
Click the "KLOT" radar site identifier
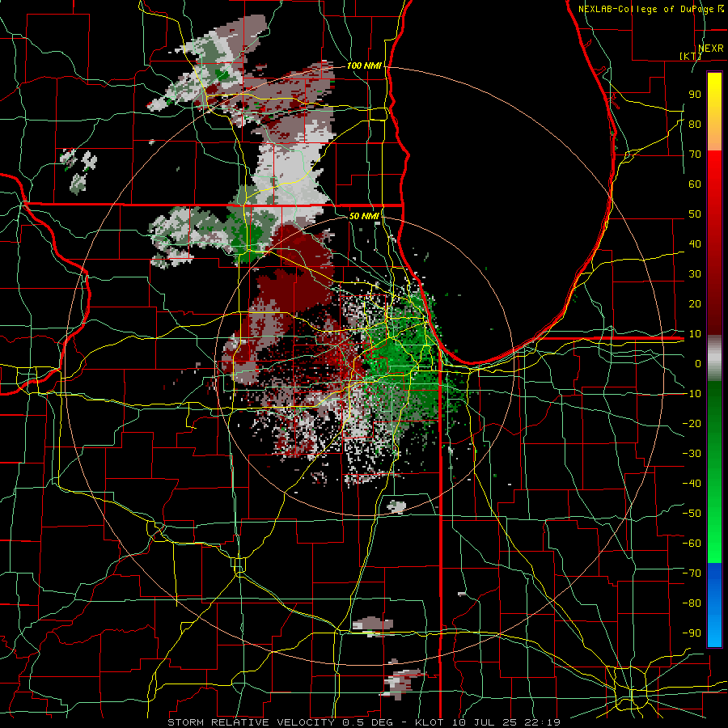[x=430, y=722]
